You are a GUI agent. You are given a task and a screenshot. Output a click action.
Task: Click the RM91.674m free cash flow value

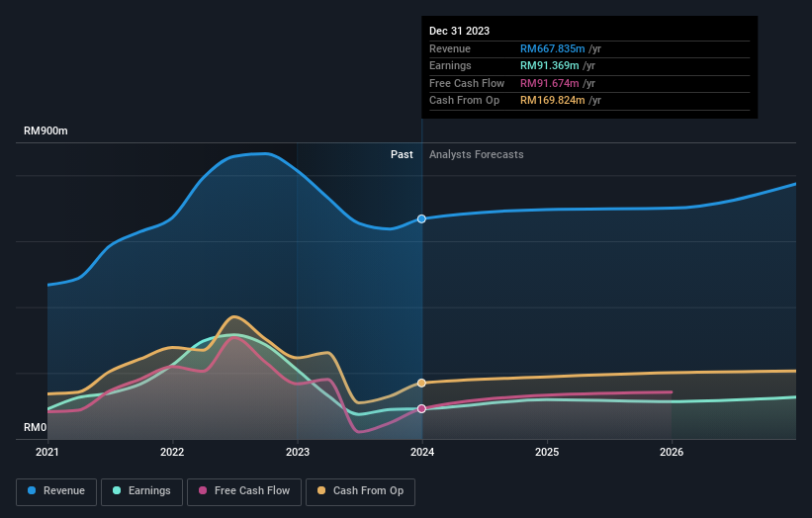tap(550, 83)
